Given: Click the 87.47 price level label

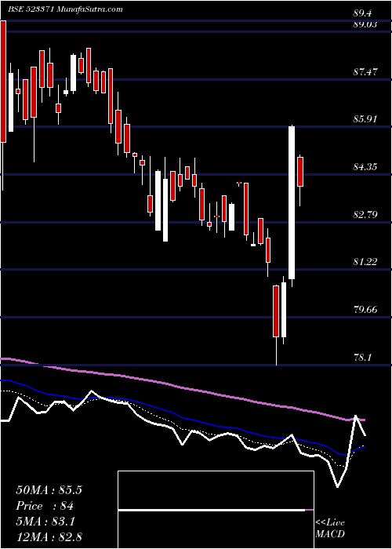Looking at the screenshot, I should coord(365,72).
